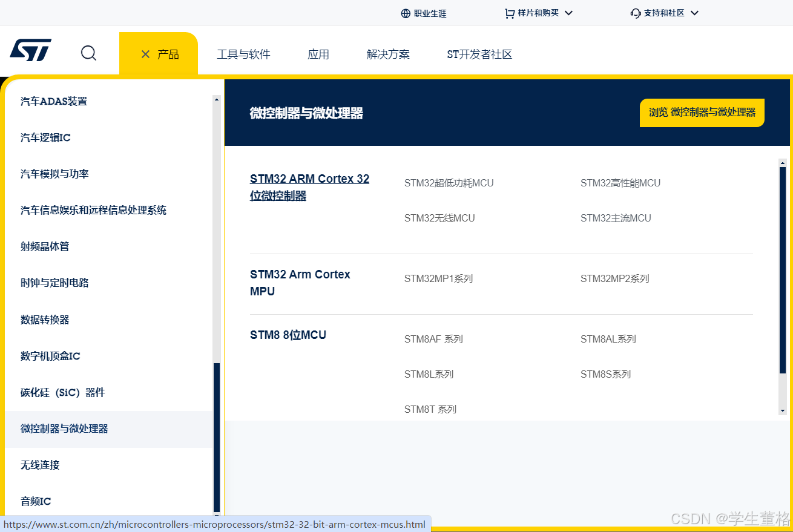The height and width of the screenshot is (532, 793).
Task: Expand the 样片和购买 dropdown chevron
Action: tap(568, 13)
